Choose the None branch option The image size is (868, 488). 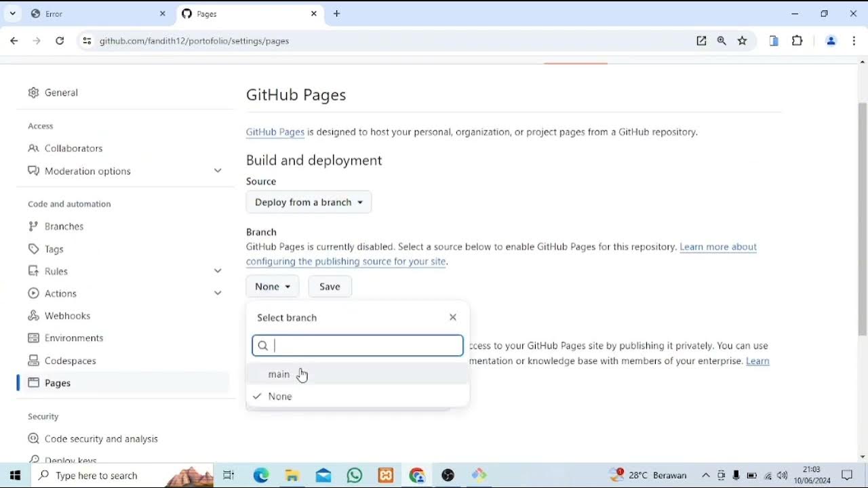357,396
